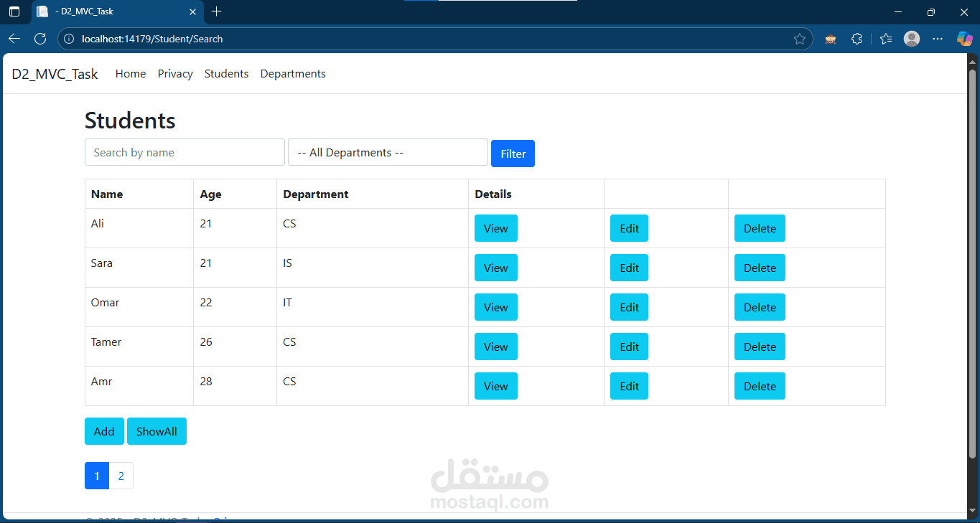Delete the student Amr
This screenshot has height=523, width=980.
760,386
